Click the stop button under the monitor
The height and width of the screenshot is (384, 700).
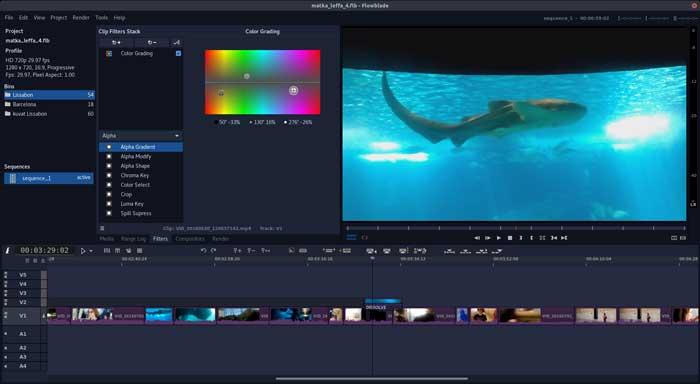point(510,238)
